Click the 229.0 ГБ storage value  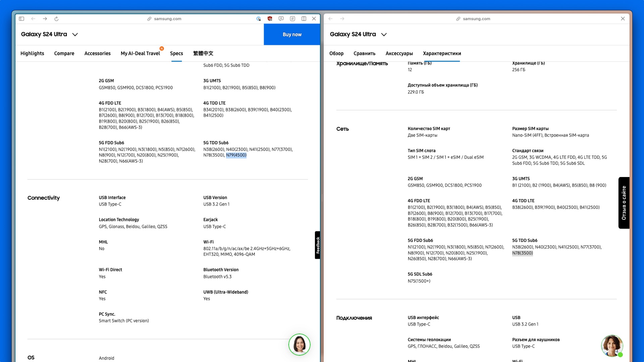(416, 92)
